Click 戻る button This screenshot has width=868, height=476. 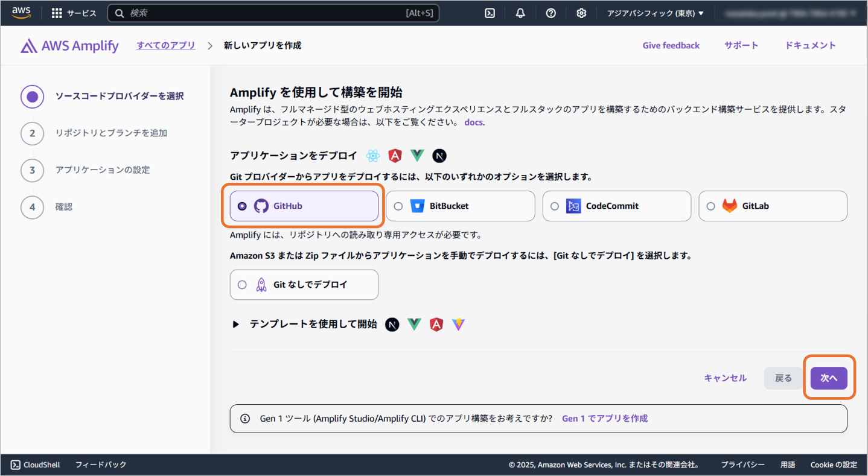(783, 378)
